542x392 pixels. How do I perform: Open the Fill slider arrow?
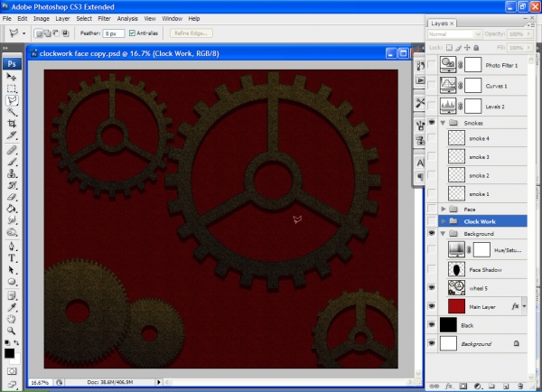point(528,47)
